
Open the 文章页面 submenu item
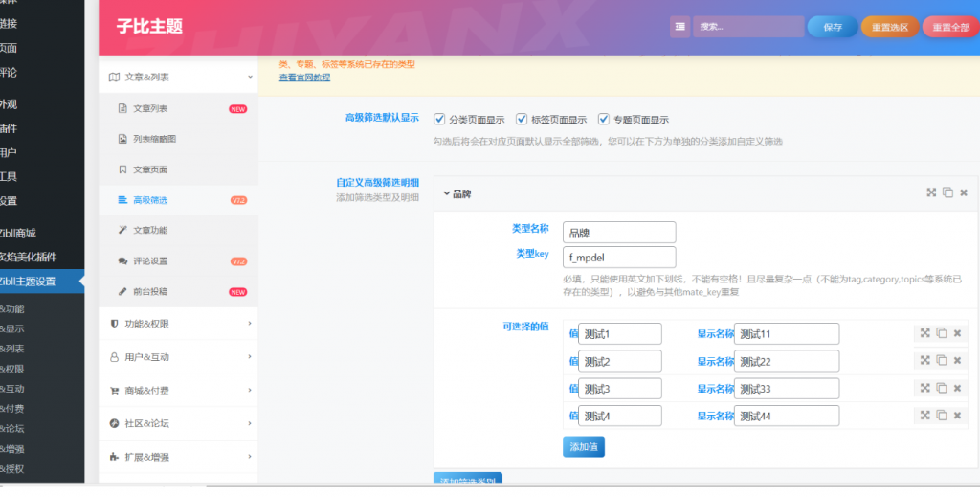tap(178, 169)
